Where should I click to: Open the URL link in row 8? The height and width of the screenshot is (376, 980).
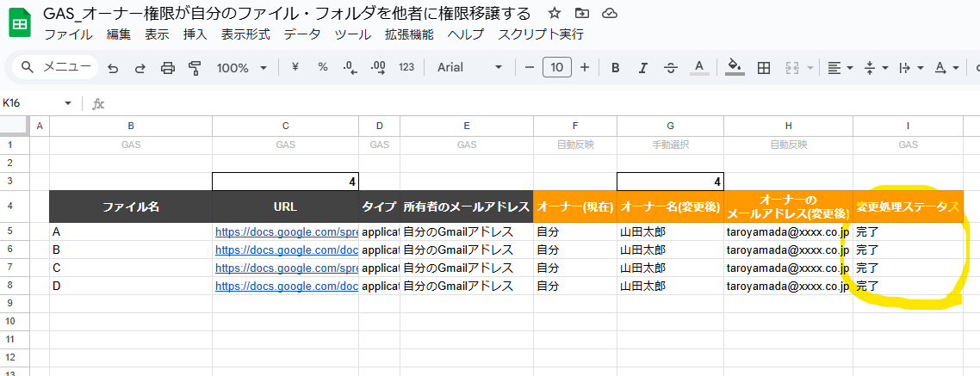click(x=286, y=287)
